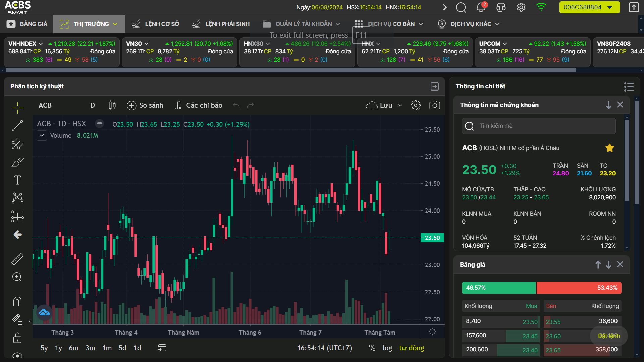Open Các chỉ báo indicators list
The image size is (644, 362).
(199, 105)
